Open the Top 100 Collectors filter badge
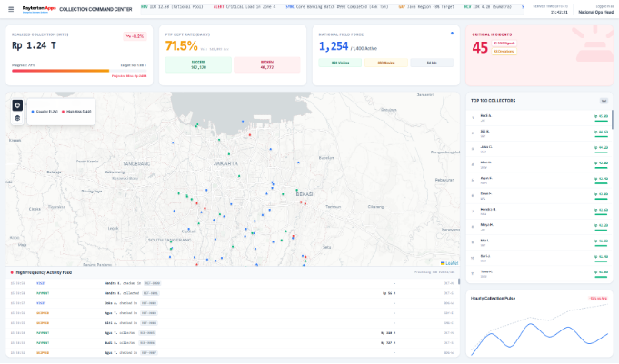619x364 pixels. coord(603,101)
